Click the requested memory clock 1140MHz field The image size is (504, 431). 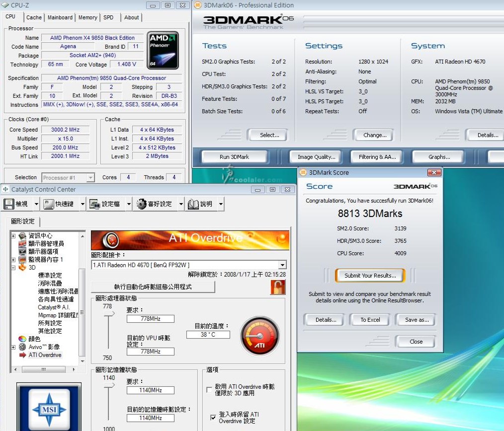pos(151,390)
